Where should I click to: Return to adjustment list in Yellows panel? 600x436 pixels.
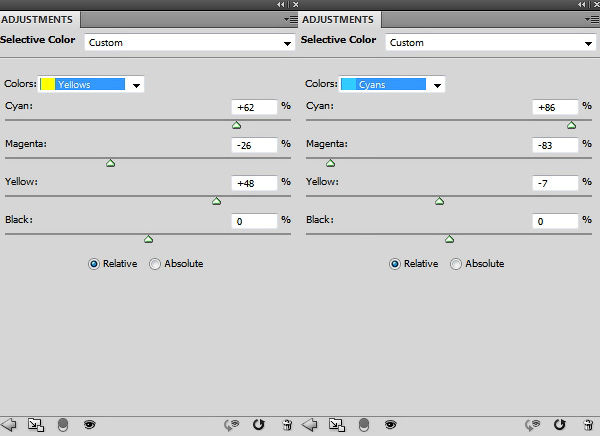(x=9, y=425)
